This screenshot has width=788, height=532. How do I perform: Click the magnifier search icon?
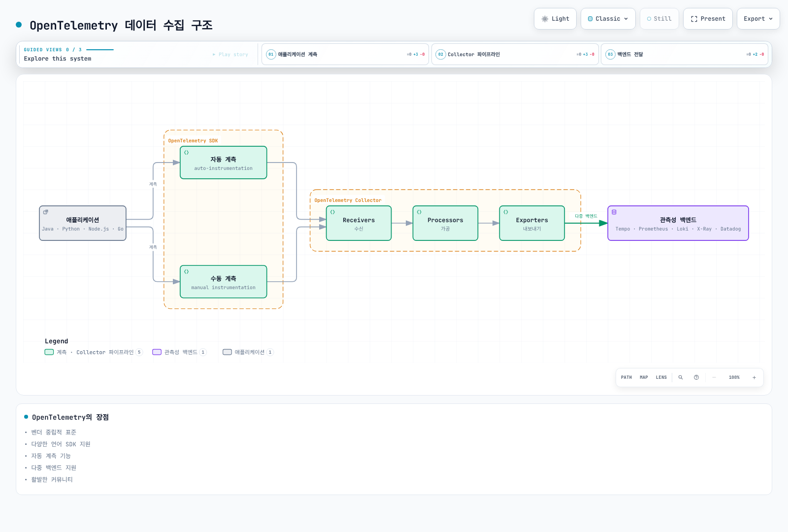tap(681, 377)
